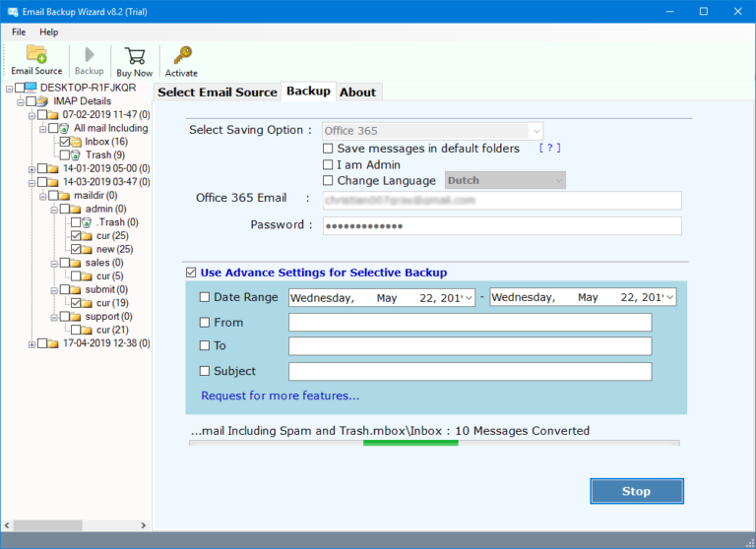Collapse the IMAP Details tree node
This screenshot has height=549, width=756.
21,102
